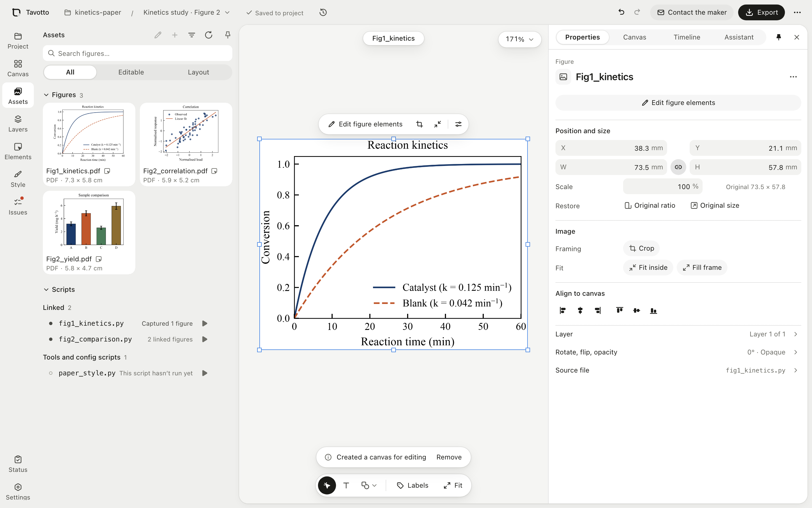Align figure to canvas bottom edge
This screenshot has width=812, height=508.
pos(653,310)
